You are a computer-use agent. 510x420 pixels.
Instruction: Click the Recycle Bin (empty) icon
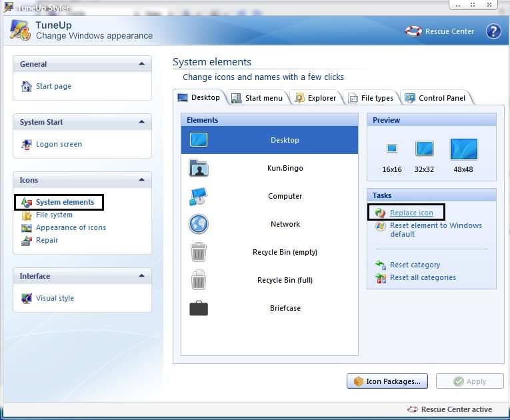point(199,252)
